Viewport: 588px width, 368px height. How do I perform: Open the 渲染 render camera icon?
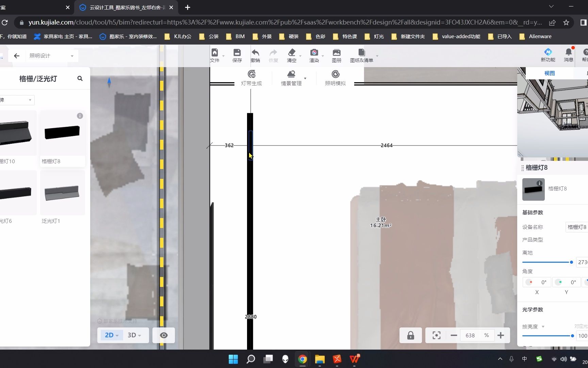point(314,52)
